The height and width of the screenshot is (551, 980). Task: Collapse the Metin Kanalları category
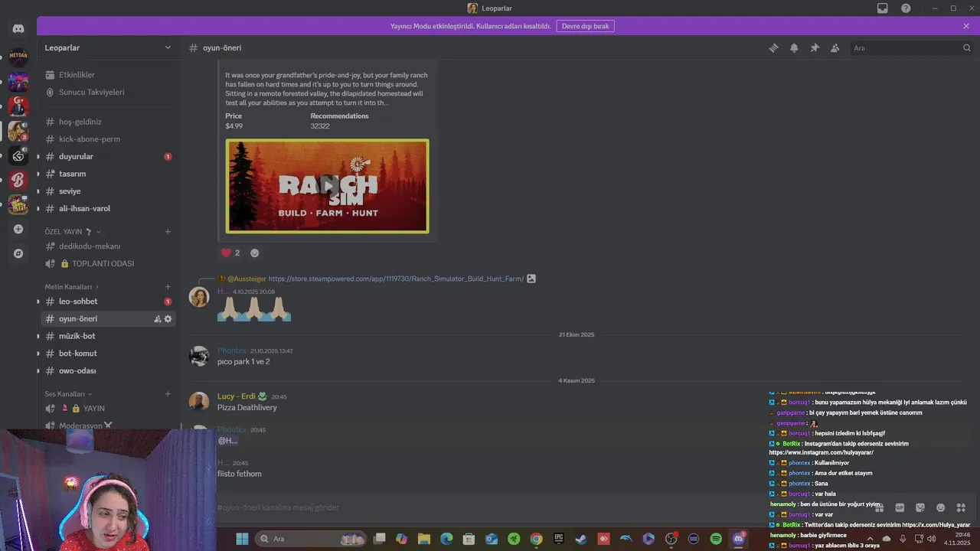tap(71, 287)
